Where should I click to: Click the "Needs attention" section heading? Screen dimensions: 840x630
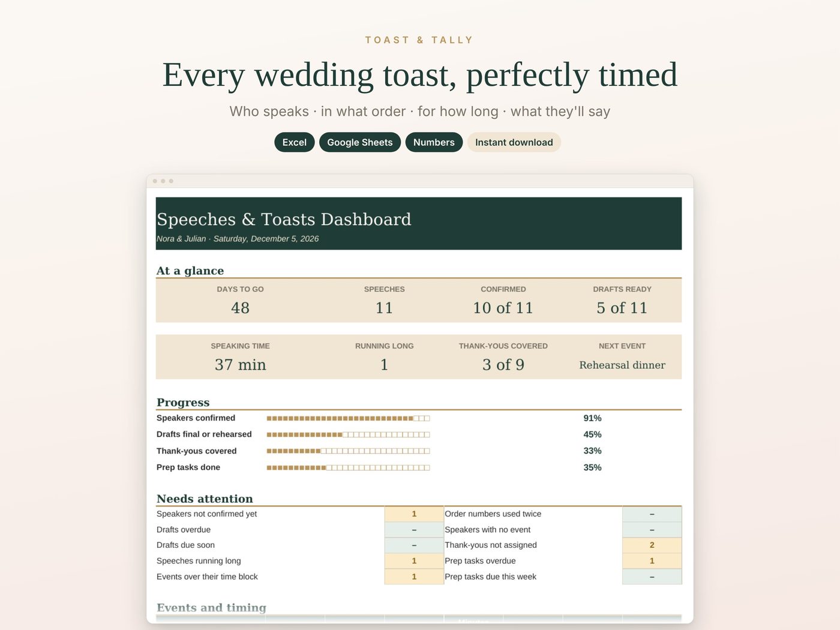click(x=205, y=499)
